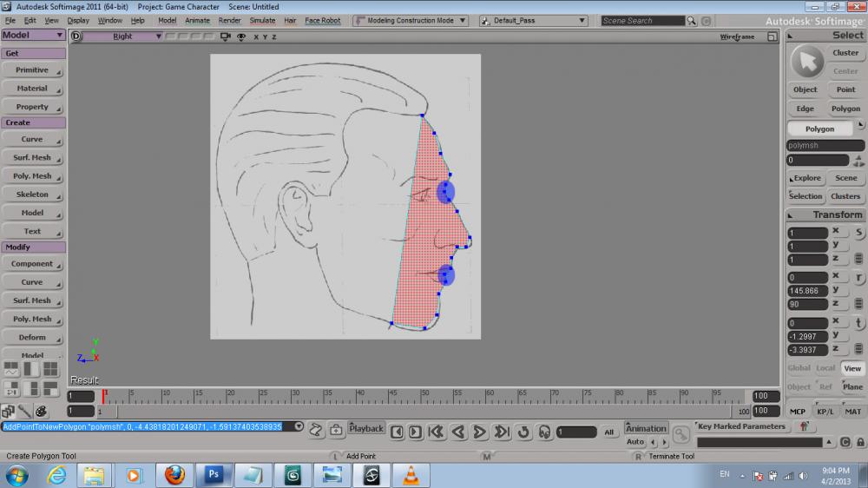Toggle the Auto key option
Viewport: 868px width, 488px height.
(x=635, y=442)
